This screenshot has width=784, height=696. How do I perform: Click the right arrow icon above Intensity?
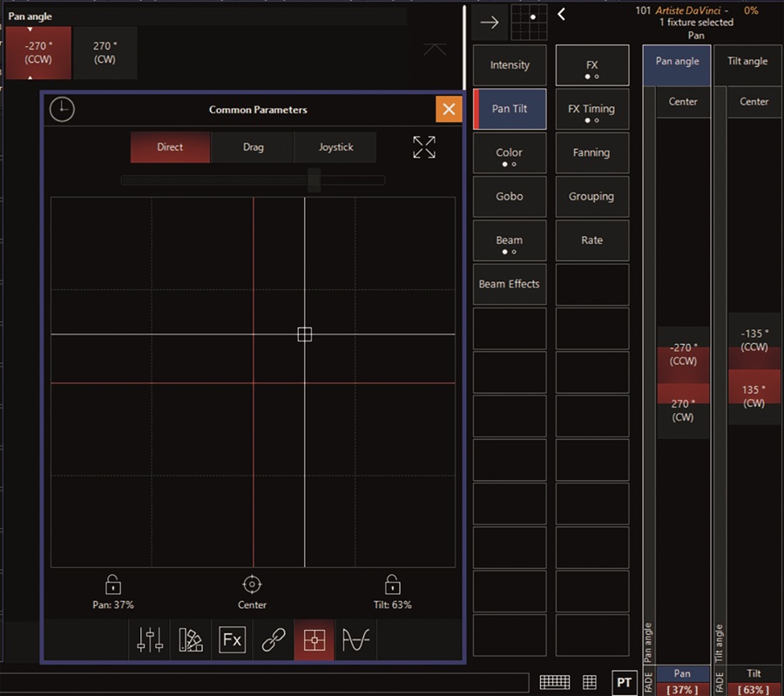click(490, 22)
